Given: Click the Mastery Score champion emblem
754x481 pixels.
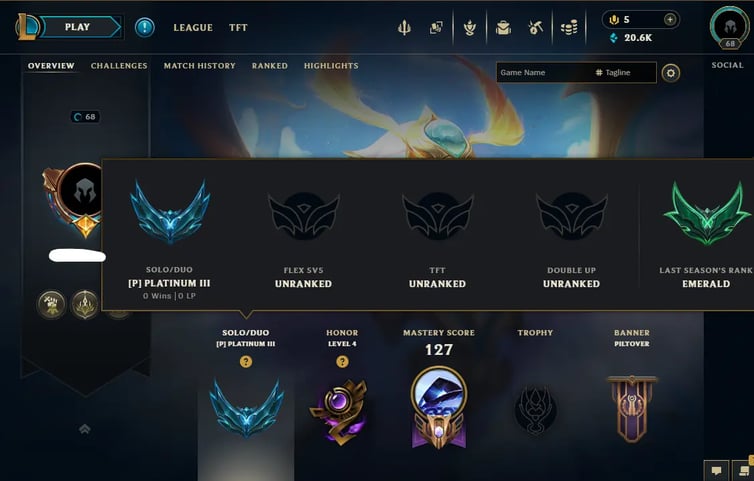Looking at the screenshot, I should [x=439, y=408].
